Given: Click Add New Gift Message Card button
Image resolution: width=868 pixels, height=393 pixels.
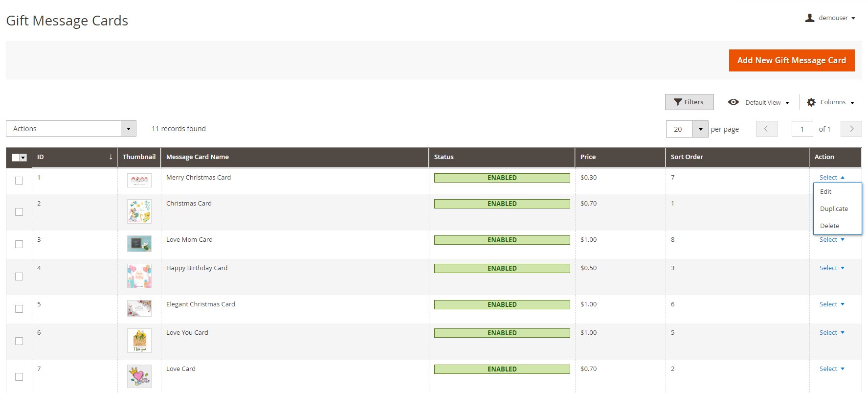Looking at the screenshot, I should coord(791,61).
